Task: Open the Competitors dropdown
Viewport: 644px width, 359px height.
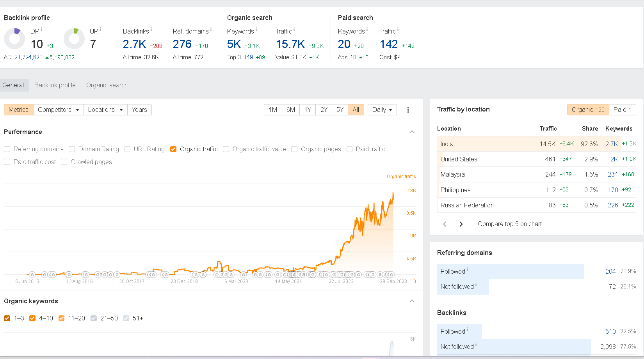Action: pos(59,110)
